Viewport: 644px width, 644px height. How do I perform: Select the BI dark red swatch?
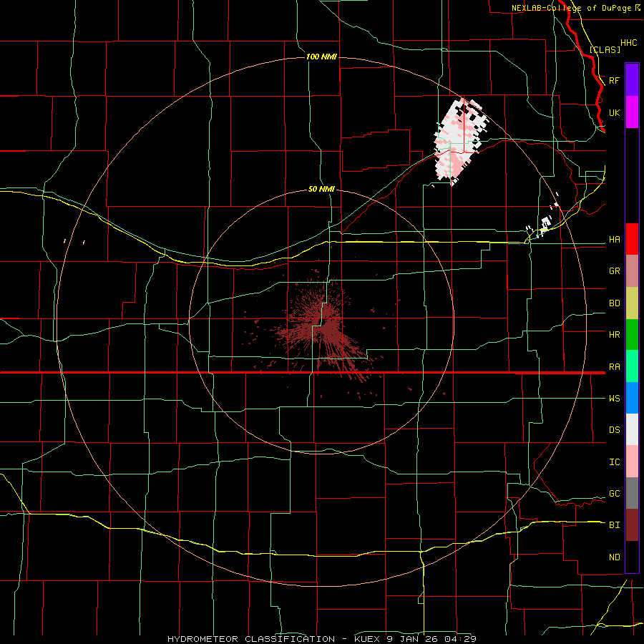pos(632,525)
